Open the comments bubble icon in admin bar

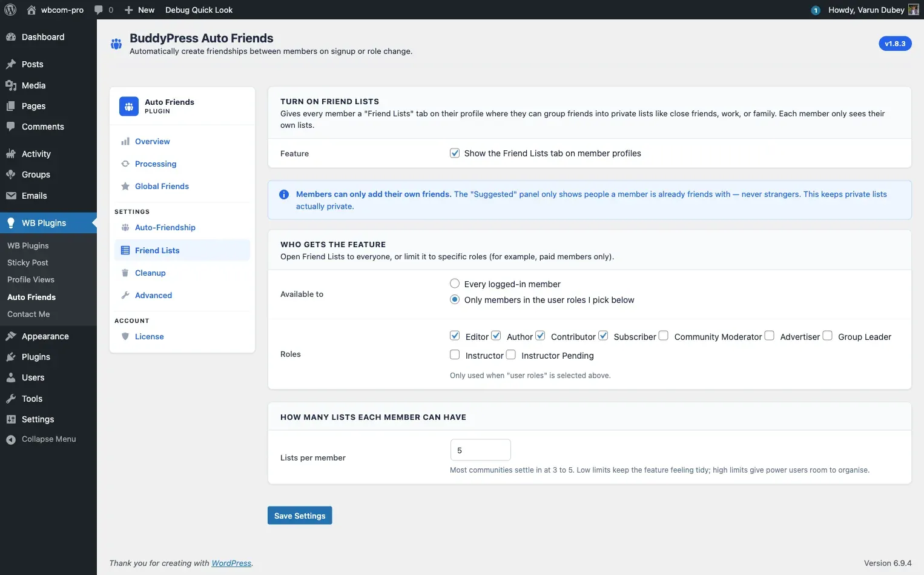[x=99, y=10]
